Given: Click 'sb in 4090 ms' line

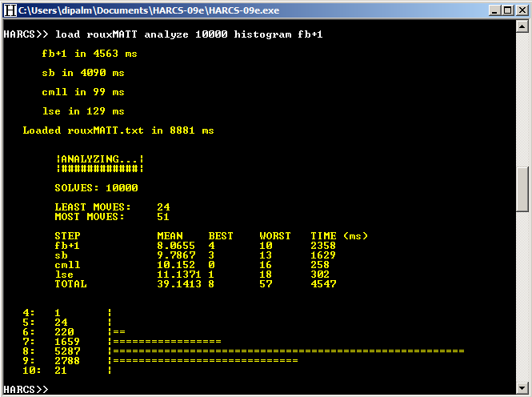Looking at the screenshot, I should click(82, 73).
